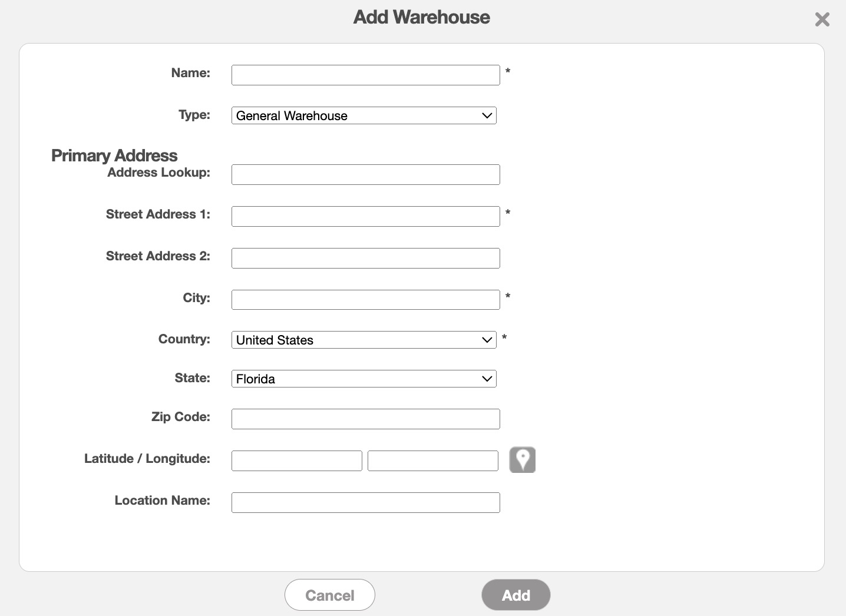Click the Add Warehouse title text
Screen dimensions: 846x616
tap(421, 17)
